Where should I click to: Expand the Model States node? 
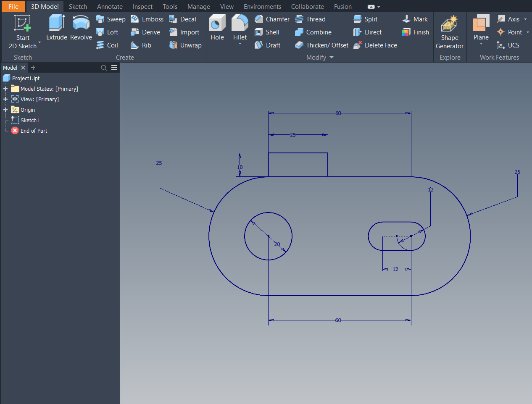(x=5, y=89)
